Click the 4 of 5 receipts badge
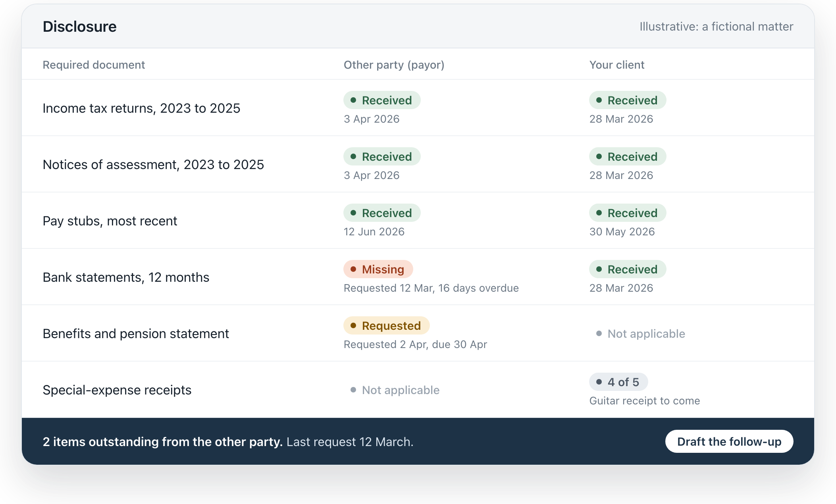This screenshot has width=836, height=504. [x=618, y=382]
